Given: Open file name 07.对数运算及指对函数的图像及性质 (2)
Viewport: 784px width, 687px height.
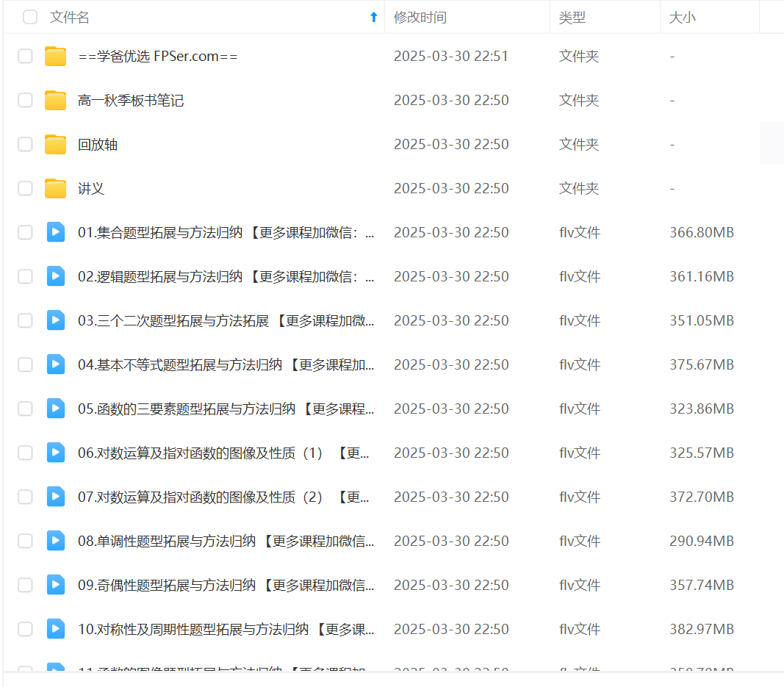Looking at the screenshot, I should pos(223,497).
